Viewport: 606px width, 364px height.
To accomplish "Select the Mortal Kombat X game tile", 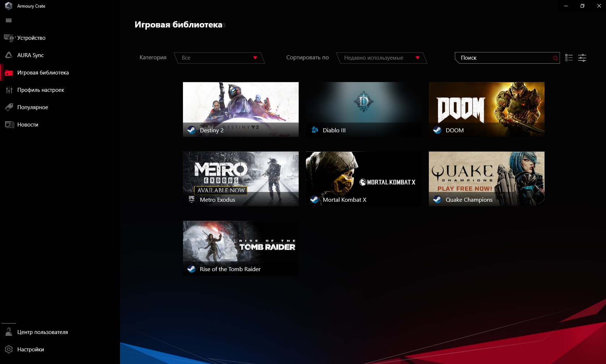I will pyautogui.click(x=364, y=179).
